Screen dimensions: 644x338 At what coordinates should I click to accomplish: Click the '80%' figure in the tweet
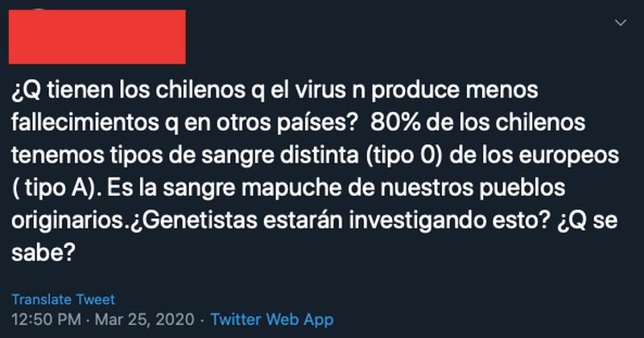(395, 122)
